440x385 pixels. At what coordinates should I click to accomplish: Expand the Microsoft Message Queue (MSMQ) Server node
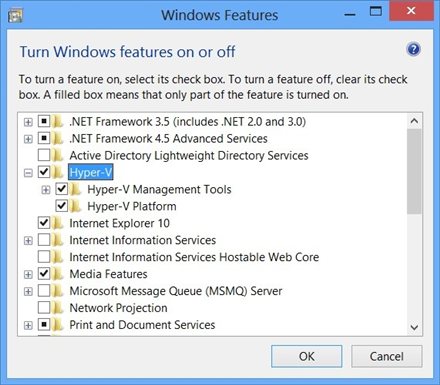[28, 291]
